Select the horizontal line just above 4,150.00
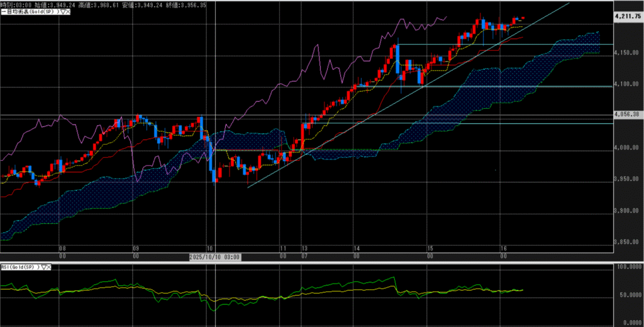This screenshot has width=644, height=327. click(503, 45)
